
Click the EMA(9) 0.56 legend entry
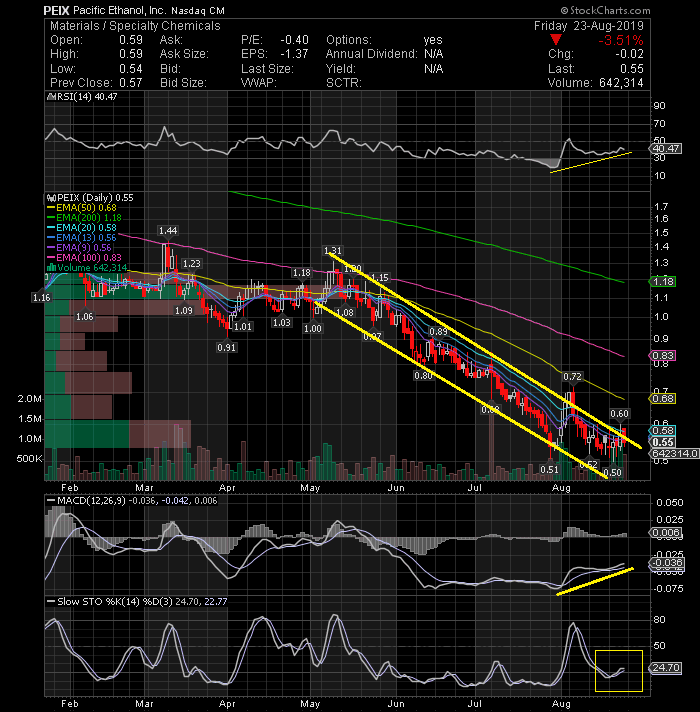click(x=84, y=248)
